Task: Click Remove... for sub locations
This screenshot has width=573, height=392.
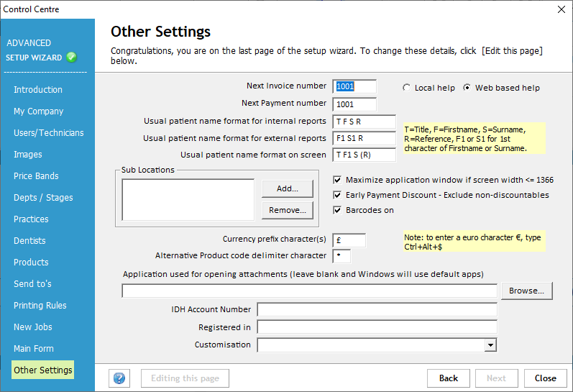Action: click(287, 210)
